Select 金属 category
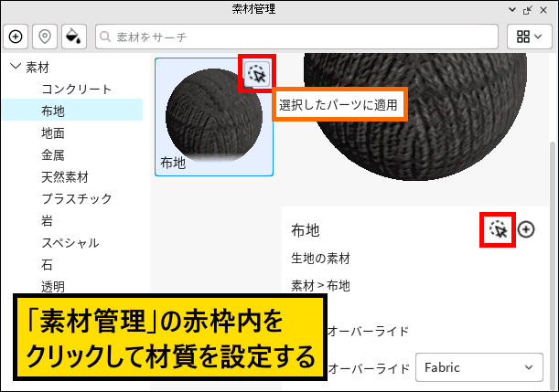The image size is (559, 392). point(53,154)
